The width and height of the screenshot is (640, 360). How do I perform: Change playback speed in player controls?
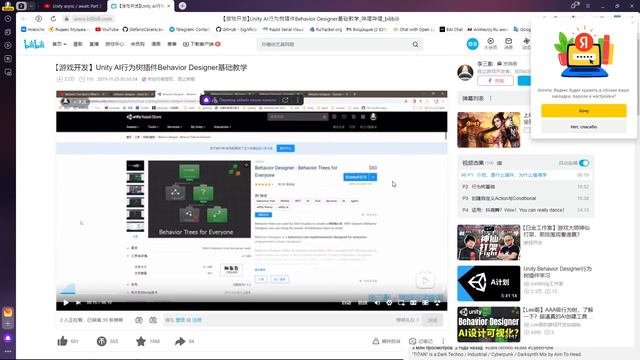click(x=362, y=302)
